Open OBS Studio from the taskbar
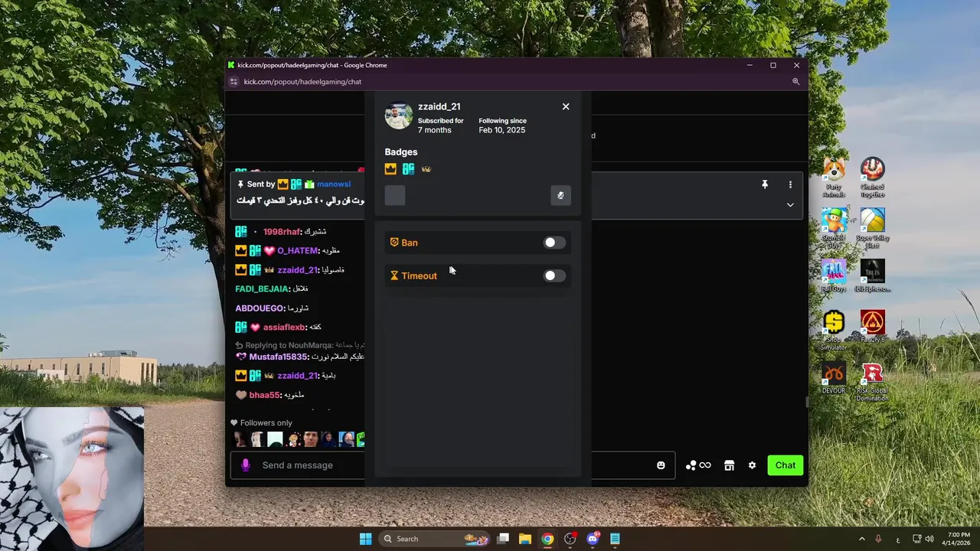The width and height of the screenshot is (980, 551). tap(570, 539)
